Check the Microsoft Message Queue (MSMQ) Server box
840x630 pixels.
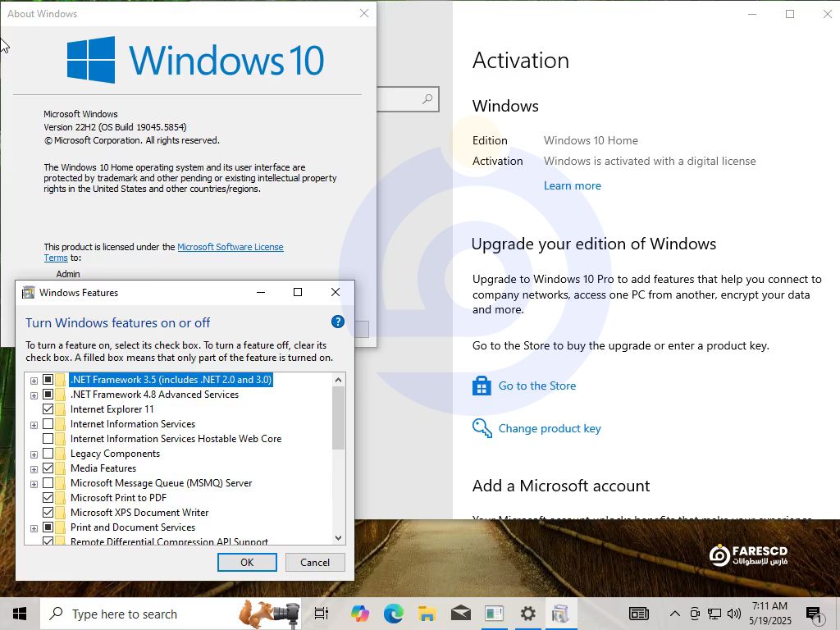[48, 483]
